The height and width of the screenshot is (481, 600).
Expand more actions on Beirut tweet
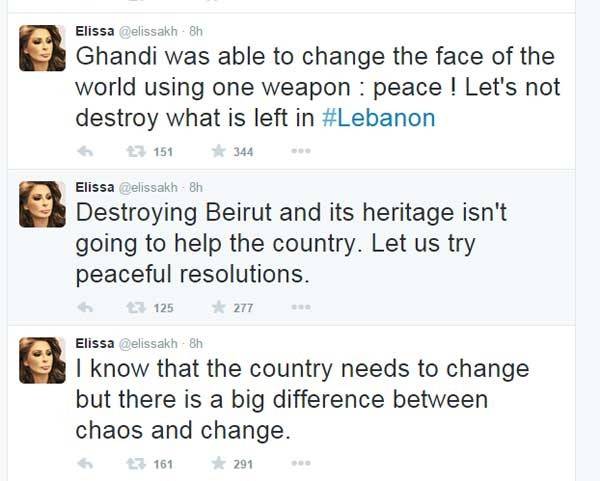tap(300, 308)
